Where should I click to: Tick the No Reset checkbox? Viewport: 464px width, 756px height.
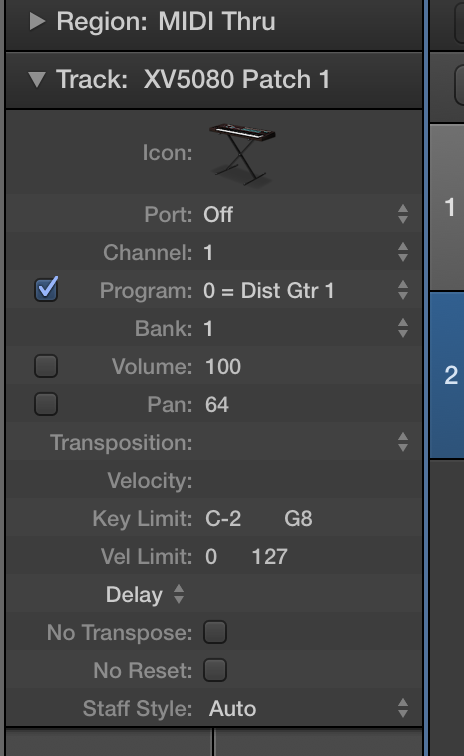[215, 670]
